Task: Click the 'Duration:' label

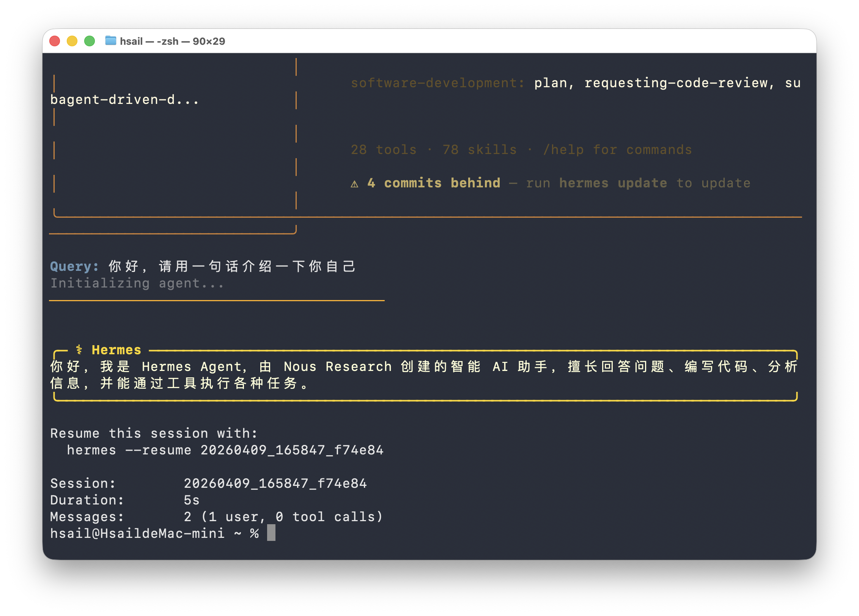Action: (x=87, y=500)
